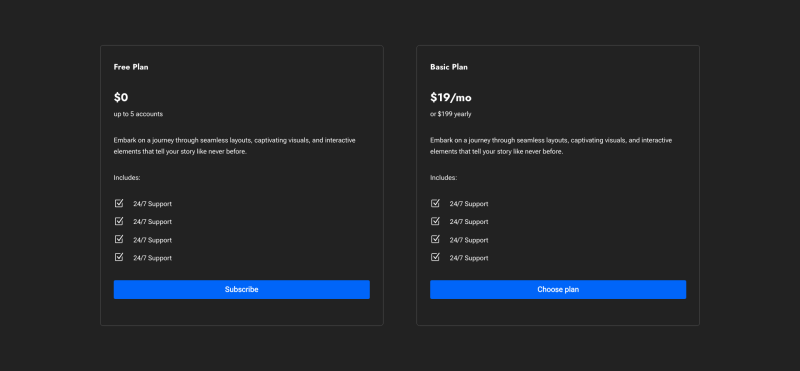Click the Subscribe button on Free Plan

241,289
